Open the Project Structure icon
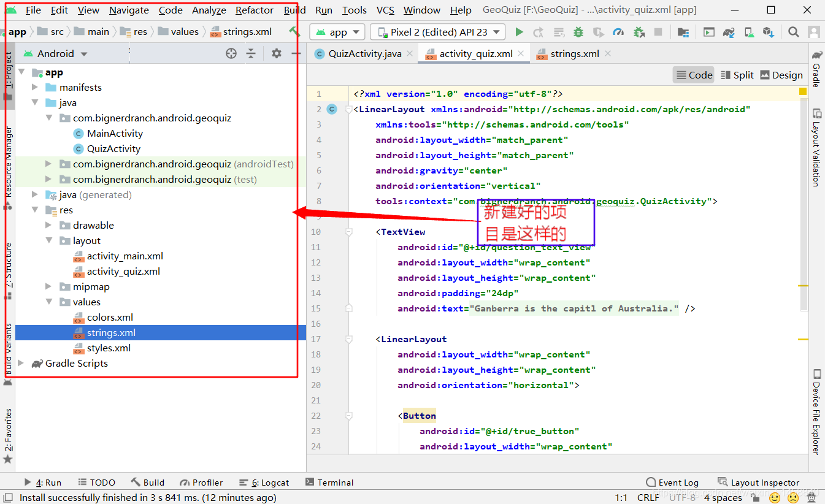This screenshot has width=825, height=504. pyautogui.click(x=683, y=32)
